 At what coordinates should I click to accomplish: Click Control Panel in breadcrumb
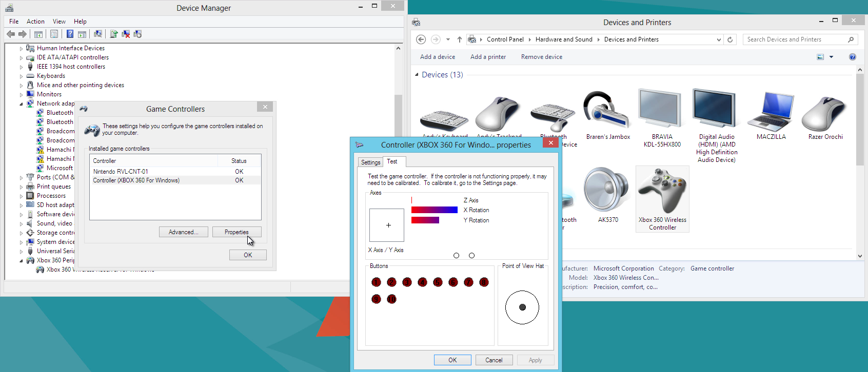coord(505,39)
